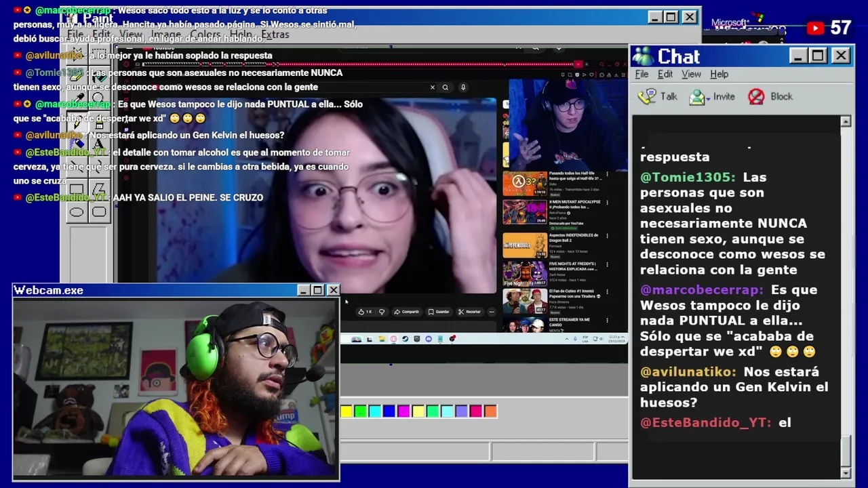Pick the cyan swatch in Paint palette
The height and width of the screenshot is (488, 868).
tap(375, 411)
